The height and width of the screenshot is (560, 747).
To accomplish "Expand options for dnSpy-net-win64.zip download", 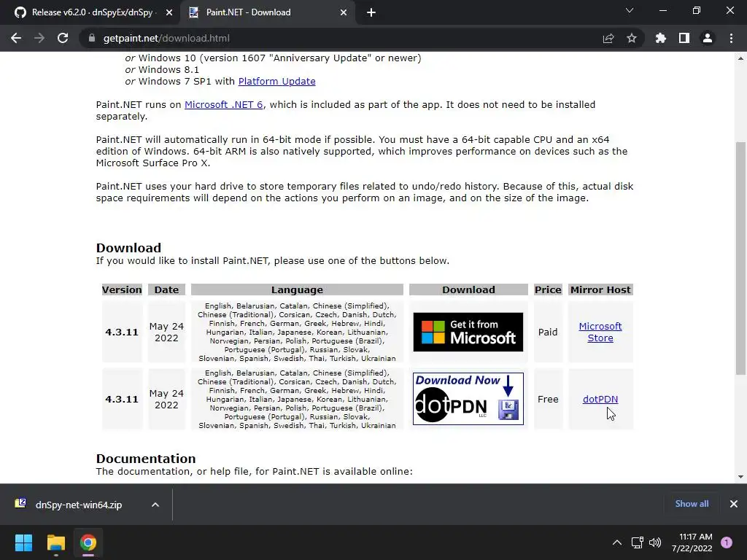I will 155,505.
